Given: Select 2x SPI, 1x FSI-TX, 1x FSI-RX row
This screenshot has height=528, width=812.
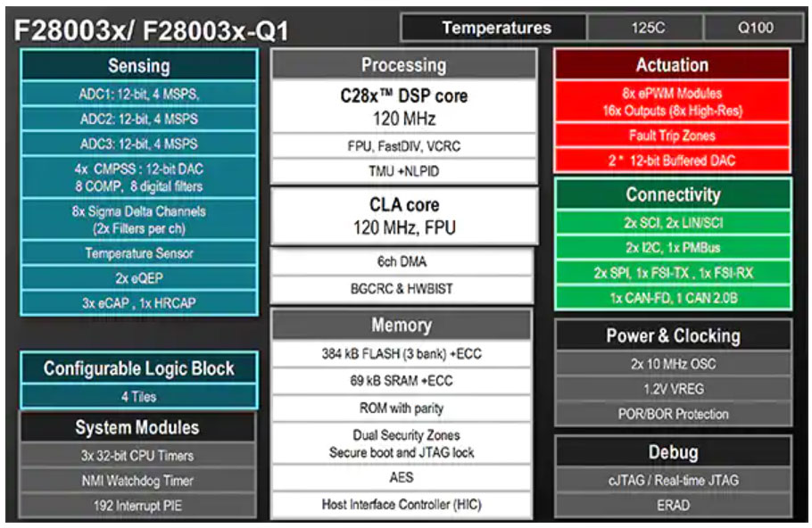Looking at the screenshot, I should click(x=673, y=273).
